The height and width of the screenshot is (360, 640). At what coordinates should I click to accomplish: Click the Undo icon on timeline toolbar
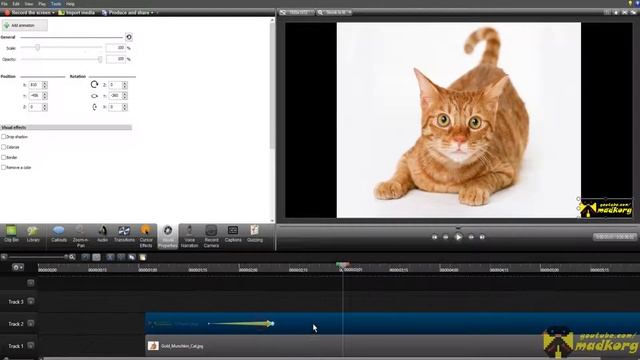[x=85, y=257]
